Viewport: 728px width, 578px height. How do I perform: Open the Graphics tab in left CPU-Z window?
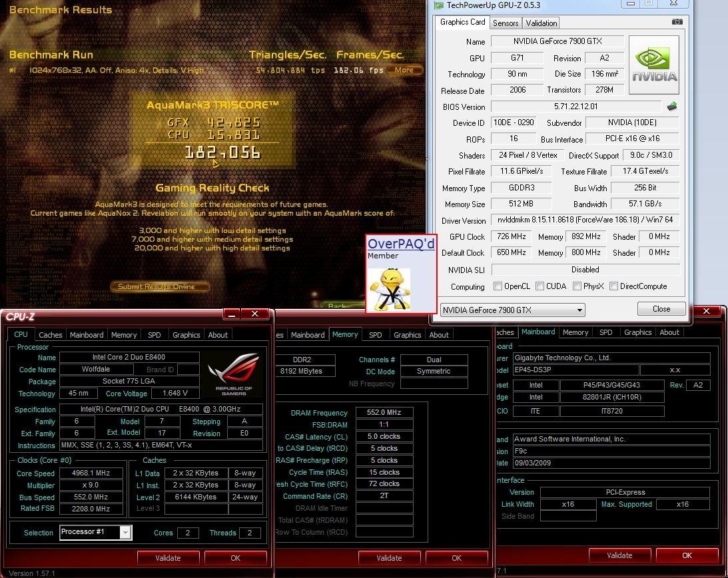point(186,335)
